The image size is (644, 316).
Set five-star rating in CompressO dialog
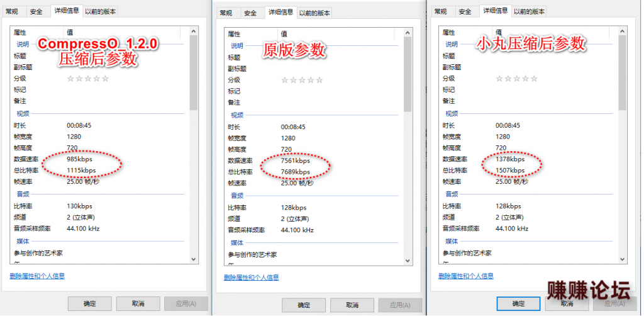pos(105,79)
